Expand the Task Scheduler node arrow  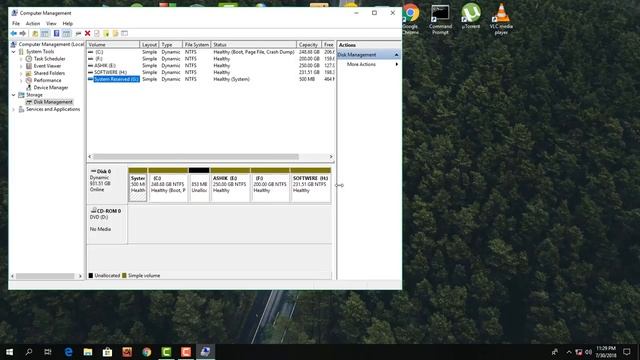21,59
